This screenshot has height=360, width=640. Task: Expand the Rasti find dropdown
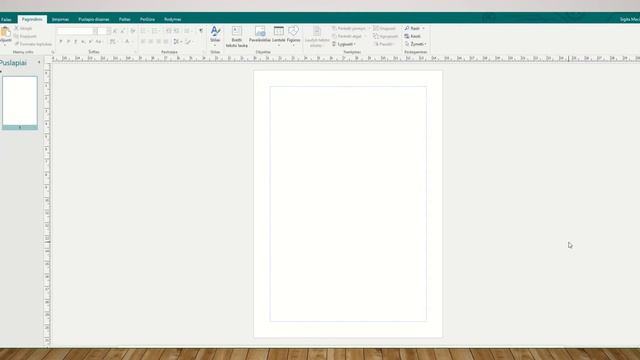423,29
